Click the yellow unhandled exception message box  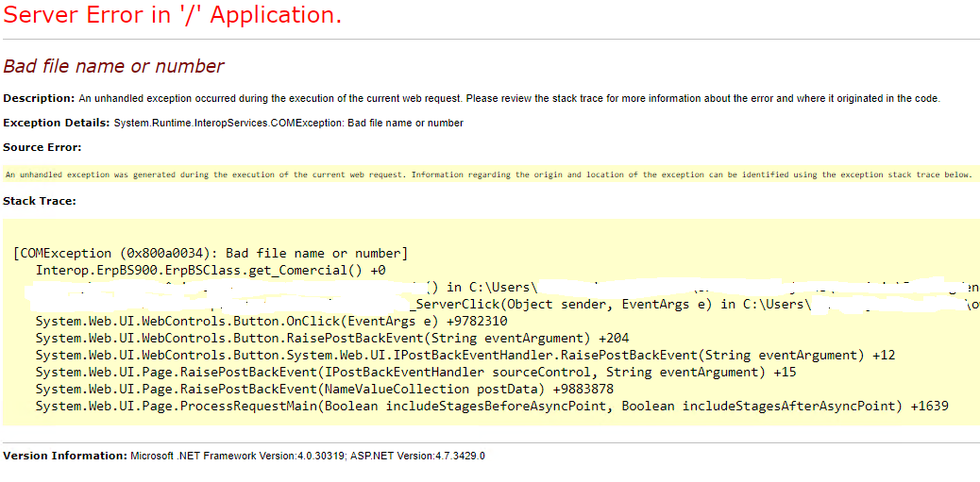tap(489, 175)
